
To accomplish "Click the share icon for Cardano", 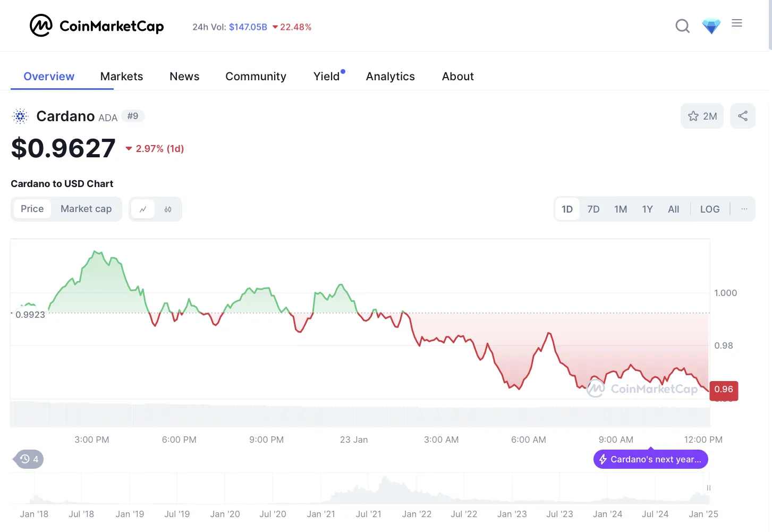I will [x=742, y=116].
